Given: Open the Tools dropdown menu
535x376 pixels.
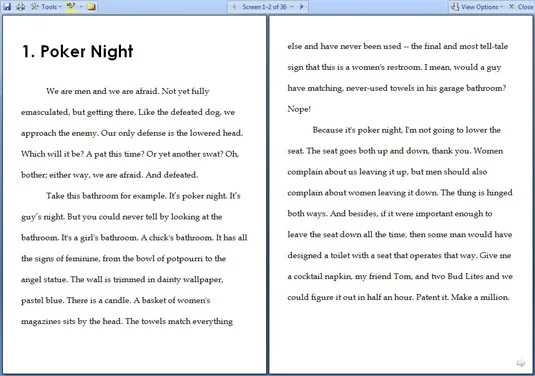Looking at the screenshot, I should point(46,6).
